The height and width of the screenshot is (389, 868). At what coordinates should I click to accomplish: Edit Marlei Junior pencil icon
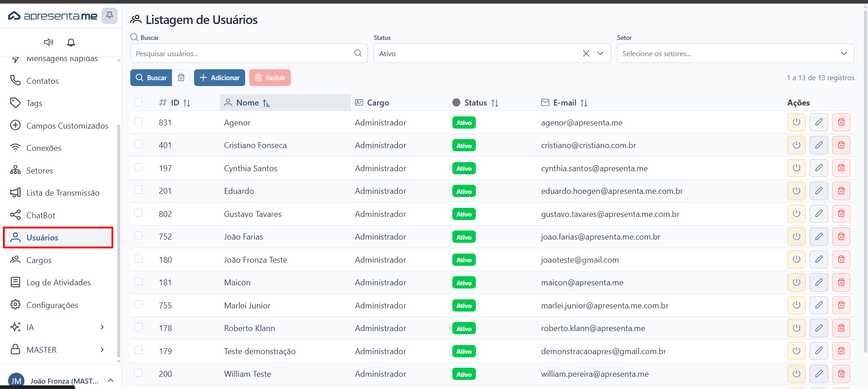tap(819, 305)
